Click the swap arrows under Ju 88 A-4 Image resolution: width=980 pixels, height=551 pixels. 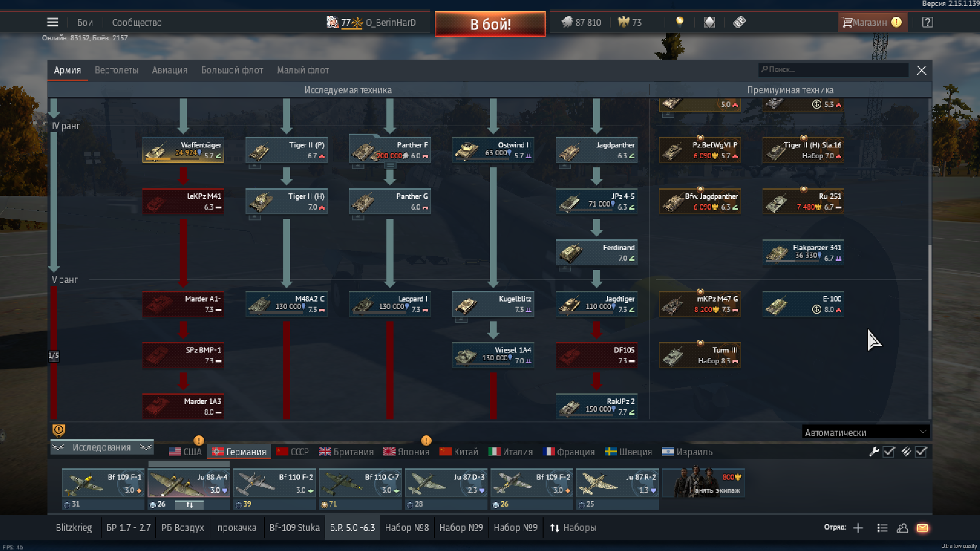click(189, 505)
